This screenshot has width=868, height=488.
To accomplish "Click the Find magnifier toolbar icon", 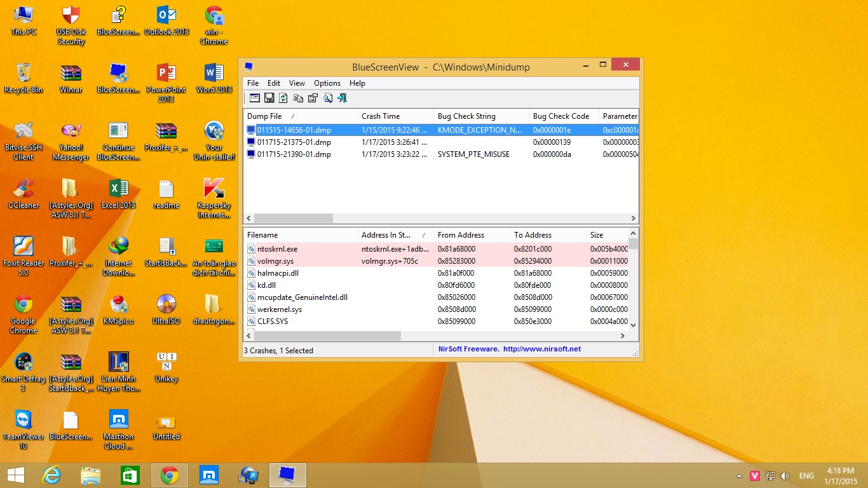I will point(327,98).
